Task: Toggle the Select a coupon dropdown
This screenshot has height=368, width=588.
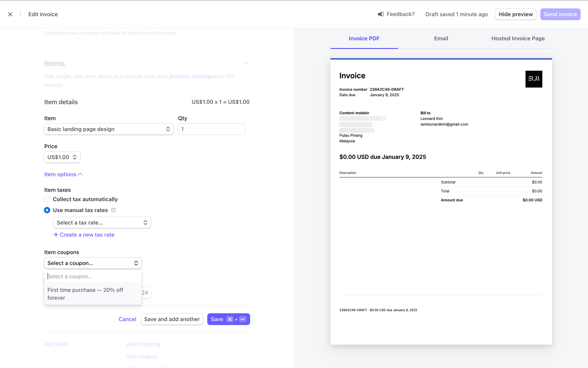Action: click(93, 263)
